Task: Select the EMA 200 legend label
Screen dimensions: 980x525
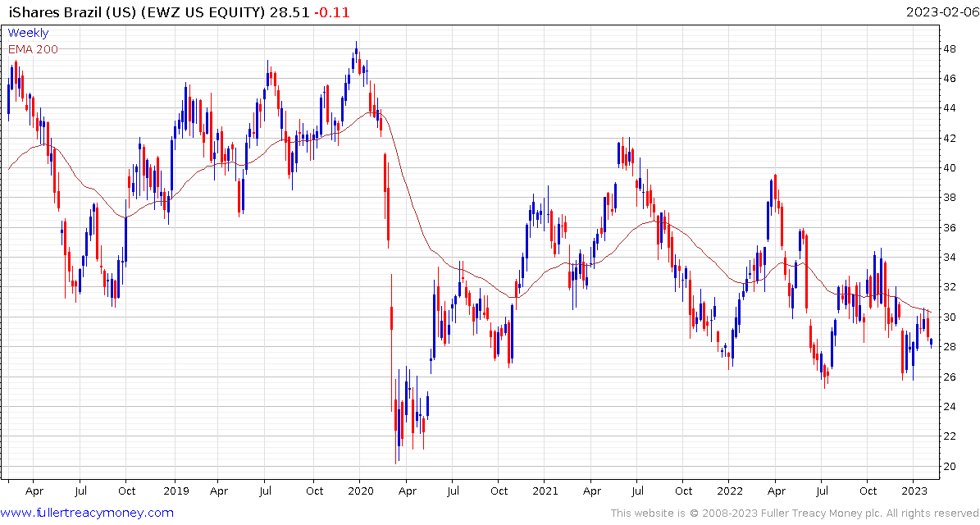Action: (x=33, y=49)
